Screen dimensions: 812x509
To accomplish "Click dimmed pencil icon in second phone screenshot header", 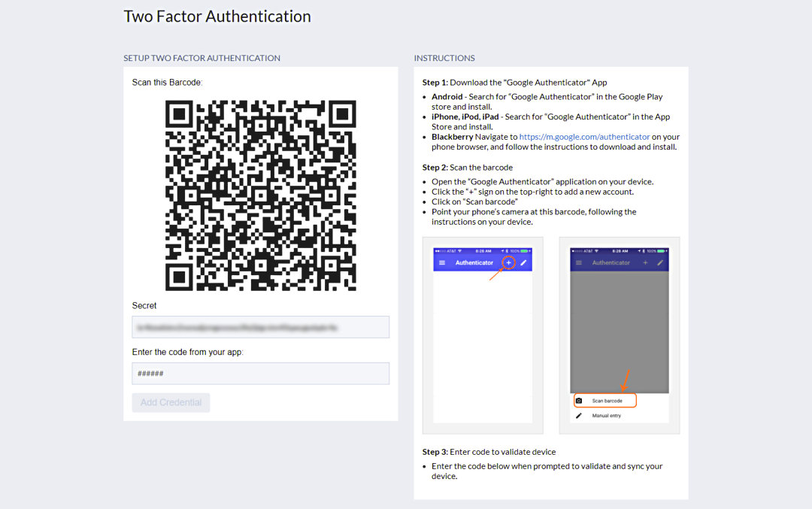I will pos(660,262).
